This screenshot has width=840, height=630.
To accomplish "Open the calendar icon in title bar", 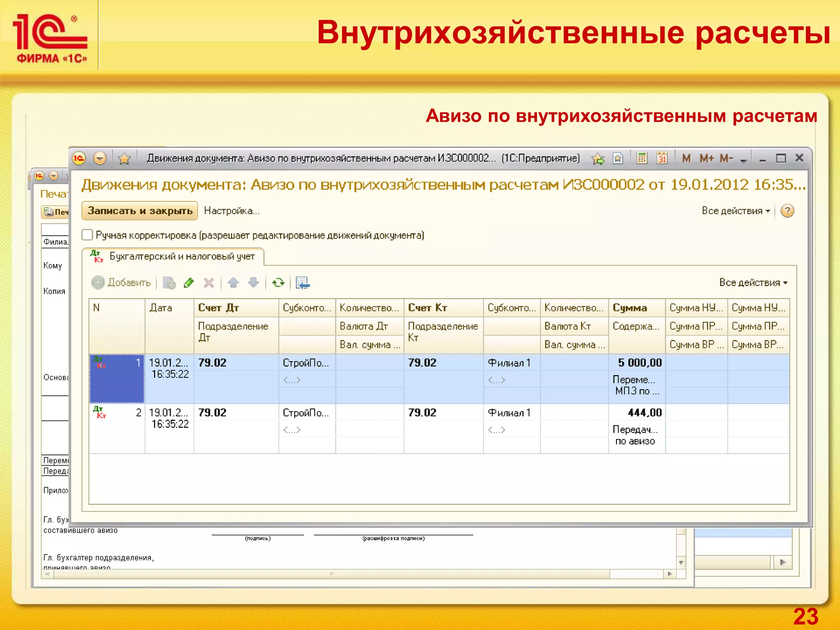I will coord(662,158).
